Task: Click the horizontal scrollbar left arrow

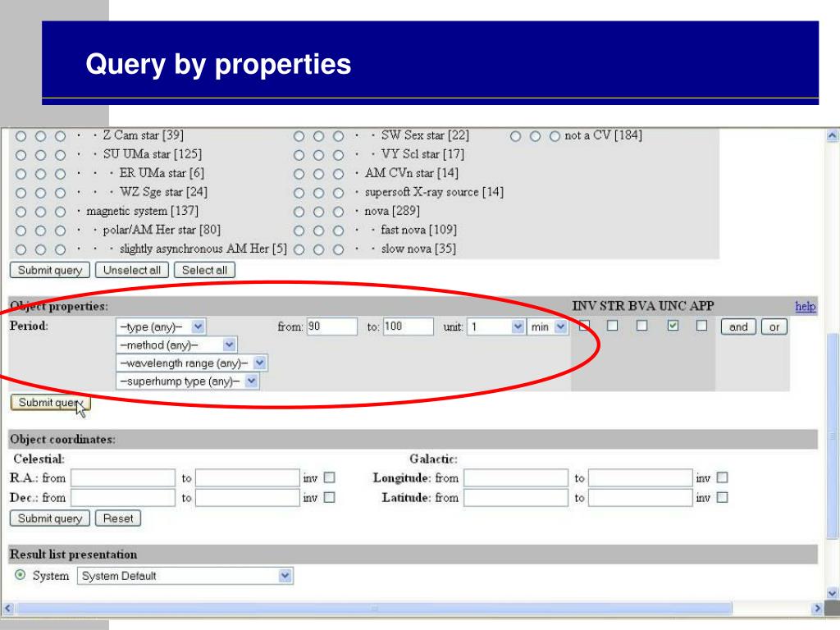Action: click(x=7, y=609)
